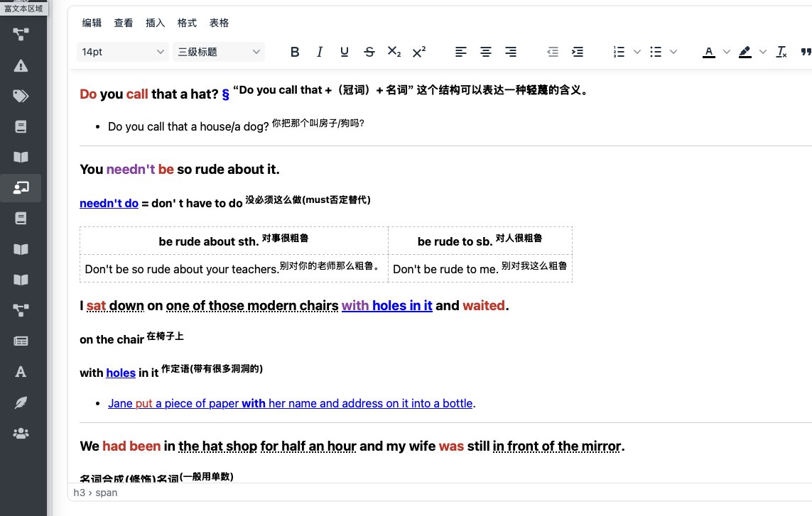The height and width of the screenshot is (516, 812).
Task: Expand the highlight color picker arrow
Action: [763, 52]
